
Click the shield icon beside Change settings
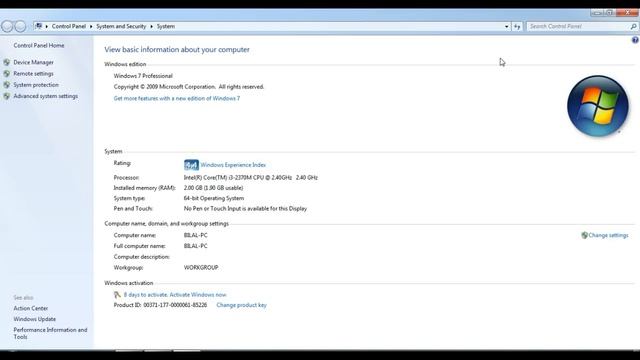click(x=584, y=236)
